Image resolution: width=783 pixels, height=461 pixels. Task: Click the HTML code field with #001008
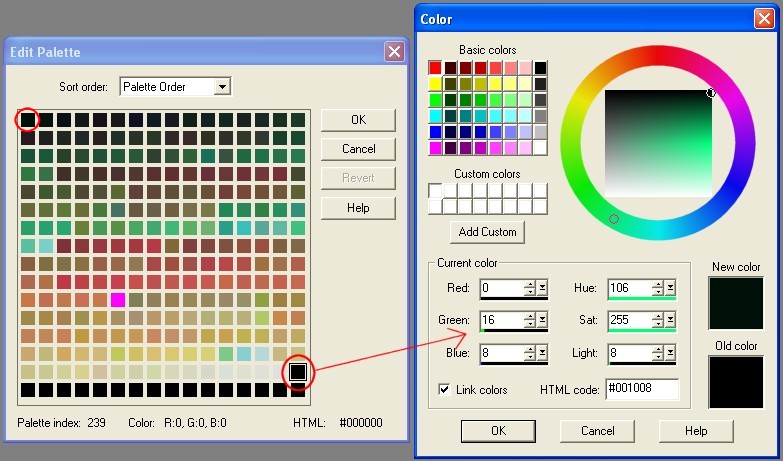[x=642, y=389]
